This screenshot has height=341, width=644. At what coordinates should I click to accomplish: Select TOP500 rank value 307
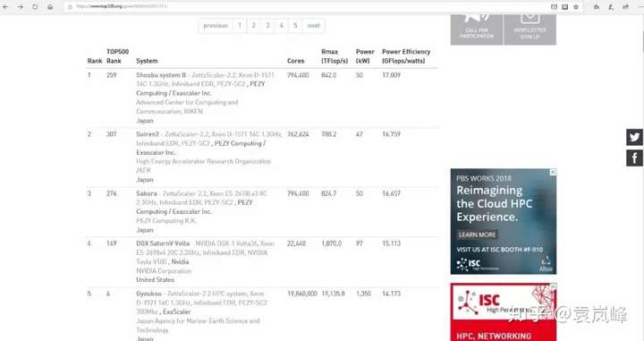(111, 134)
